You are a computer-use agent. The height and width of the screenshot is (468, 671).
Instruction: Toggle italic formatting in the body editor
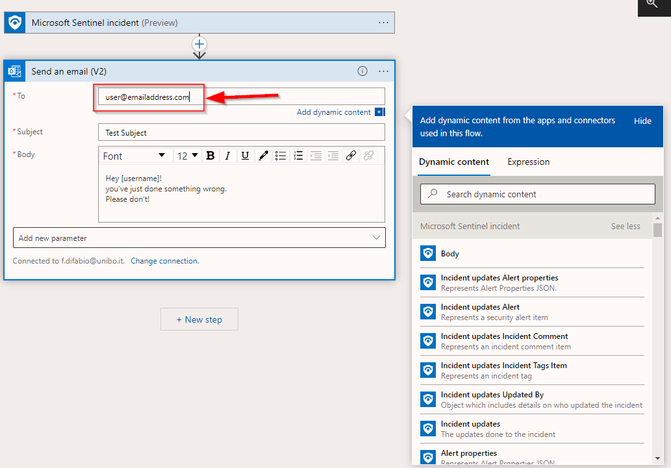click(228, 156)
